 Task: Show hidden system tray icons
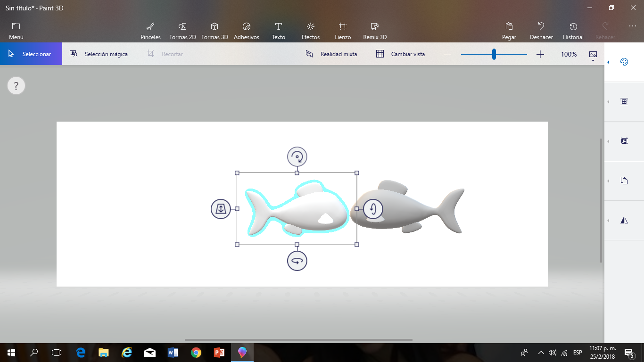pos(541,353)
